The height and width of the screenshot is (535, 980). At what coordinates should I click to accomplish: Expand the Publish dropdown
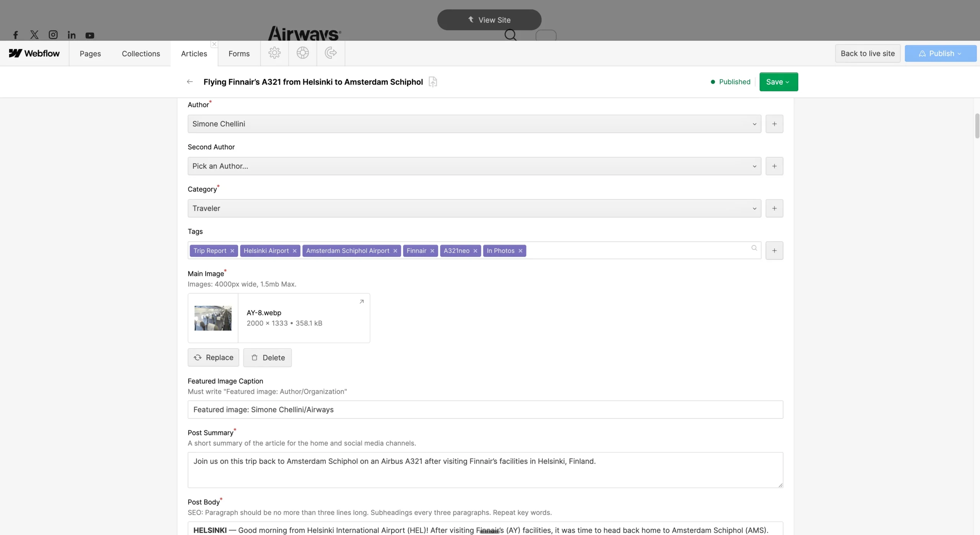click(959, 54)
